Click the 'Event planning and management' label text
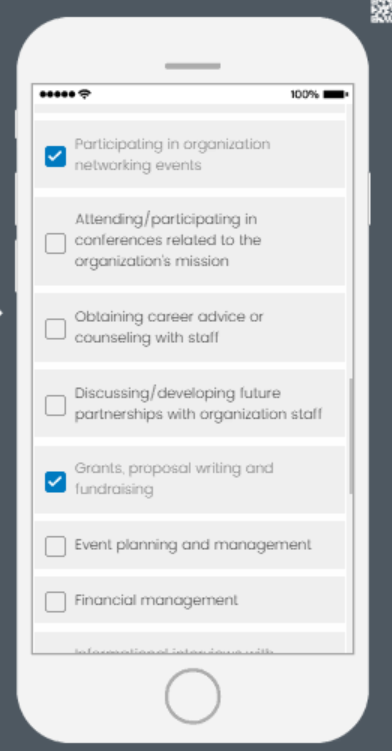 [x=193, y=545]
